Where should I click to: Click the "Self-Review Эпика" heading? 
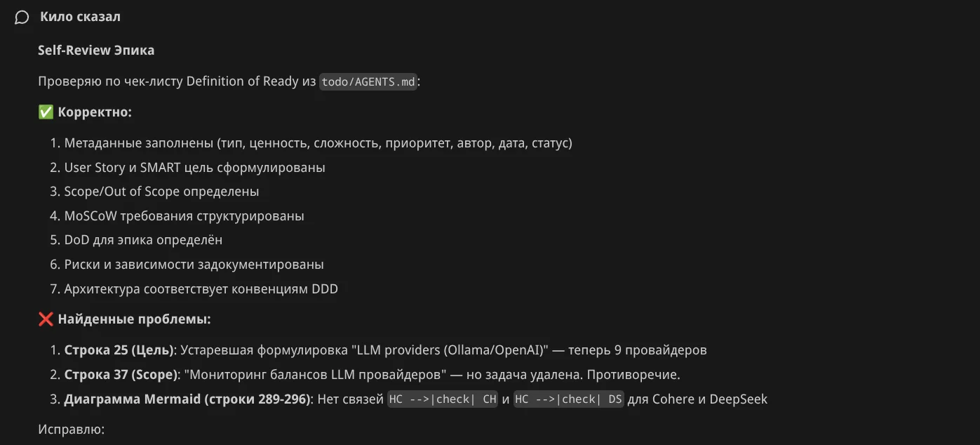(96, 51)
